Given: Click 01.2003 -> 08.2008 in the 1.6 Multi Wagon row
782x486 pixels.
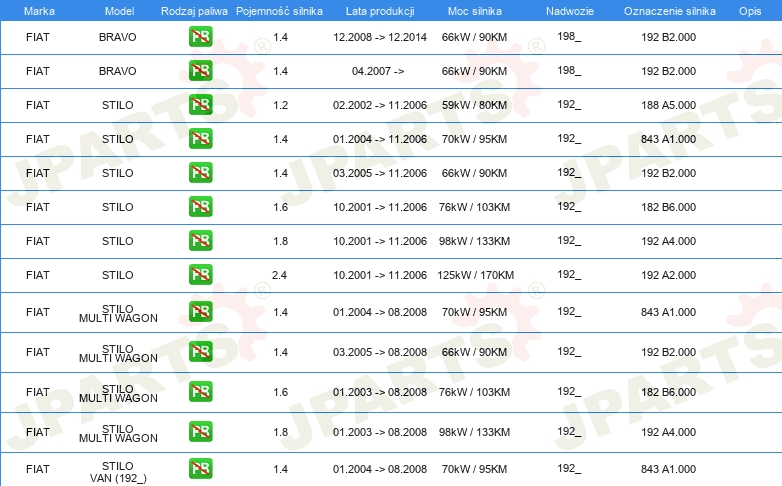Looking at the screenshot, I should (380, 392).
